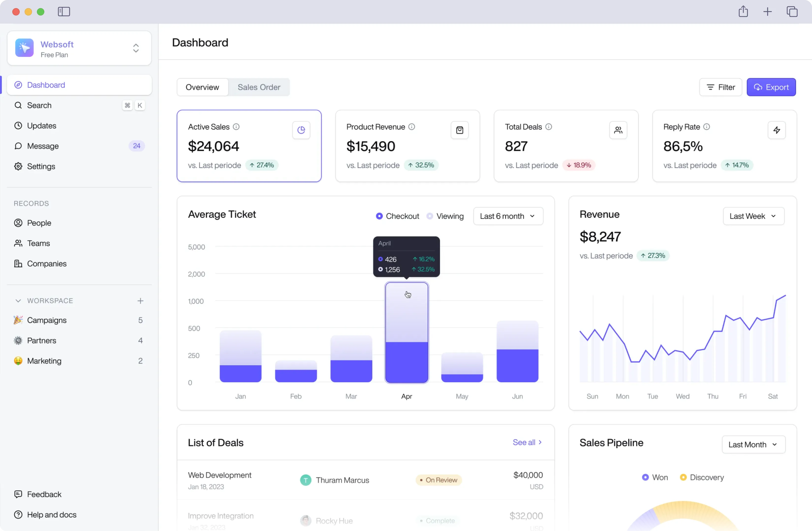Click the Thuram Marcus avatar
Image resolution: width=812 pixels, height=531 pixels.
305,480
